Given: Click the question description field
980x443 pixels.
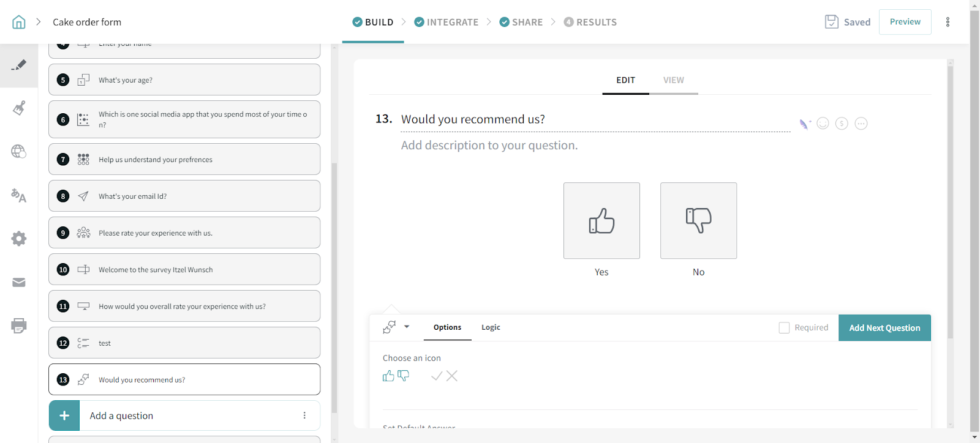Looking at the screenshot, I should pos(489,146).
